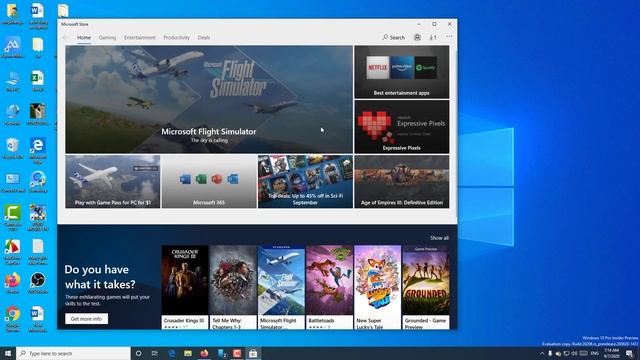Switch to the Gaming tab
The image size is (640, 360).
tap(107, 38)
